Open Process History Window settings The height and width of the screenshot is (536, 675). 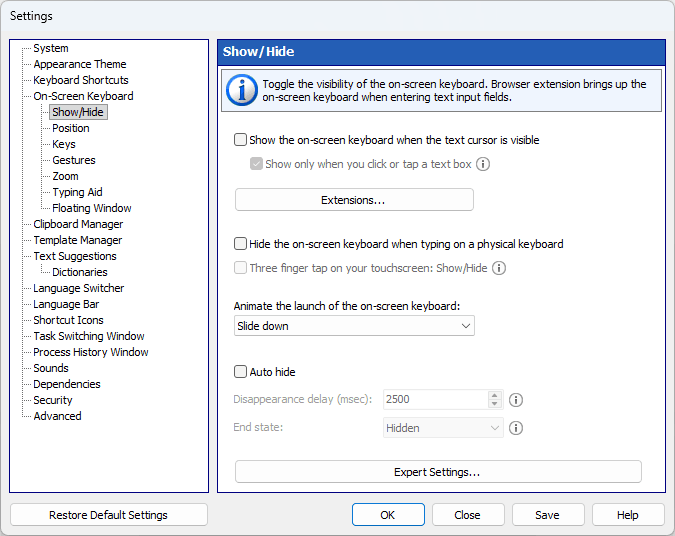91,352
